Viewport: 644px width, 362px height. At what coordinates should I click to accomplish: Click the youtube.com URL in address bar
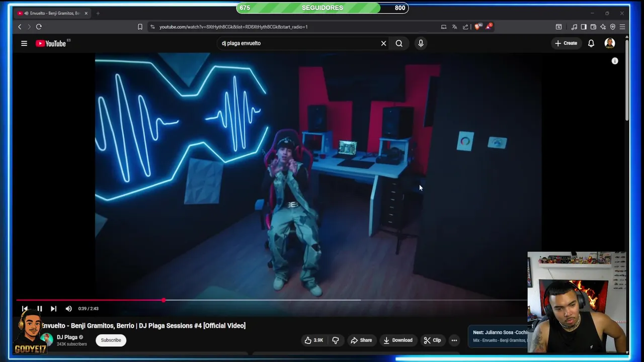[x=233, y=27]
